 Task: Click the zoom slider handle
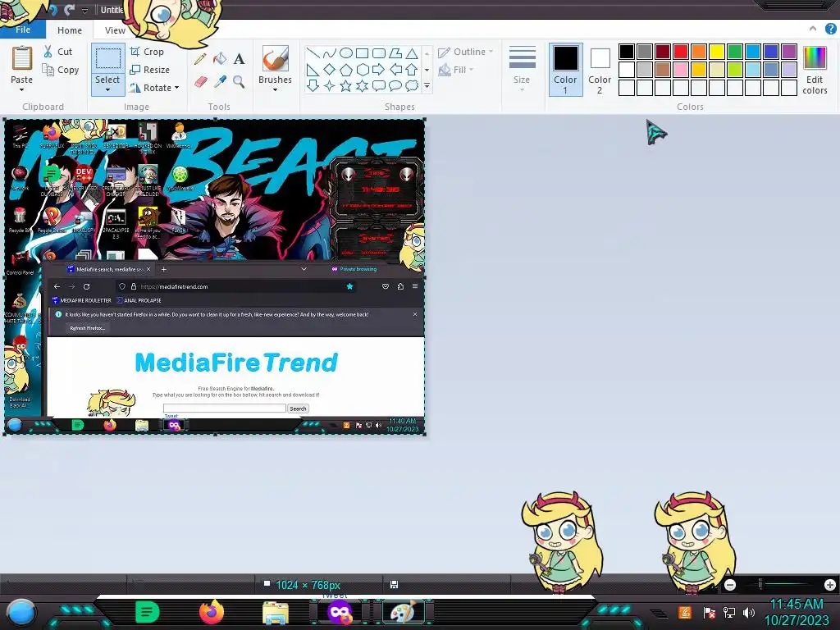[x=760, y=584]
